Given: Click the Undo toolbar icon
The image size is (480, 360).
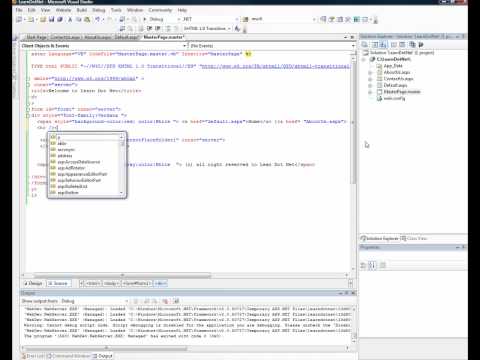Looking at the screenshot, I should point(98,19).
